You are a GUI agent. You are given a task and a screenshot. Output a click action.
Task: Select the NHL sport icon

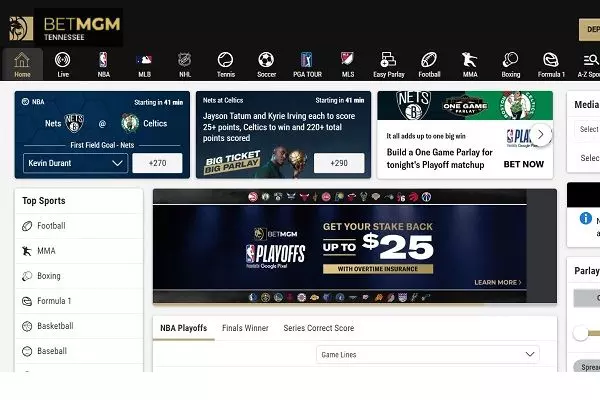pos(185,65)
